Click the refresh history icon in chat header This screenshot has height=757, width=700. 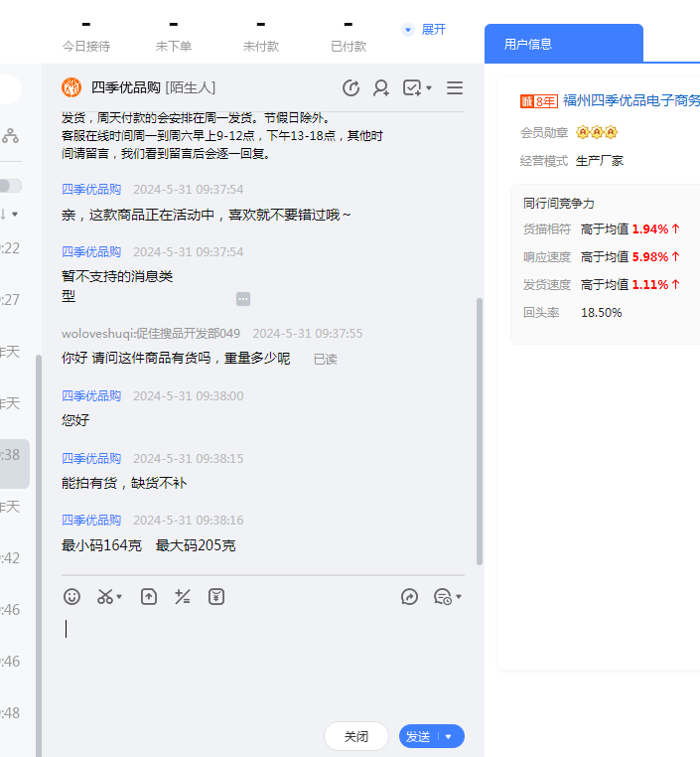(350, 88)
